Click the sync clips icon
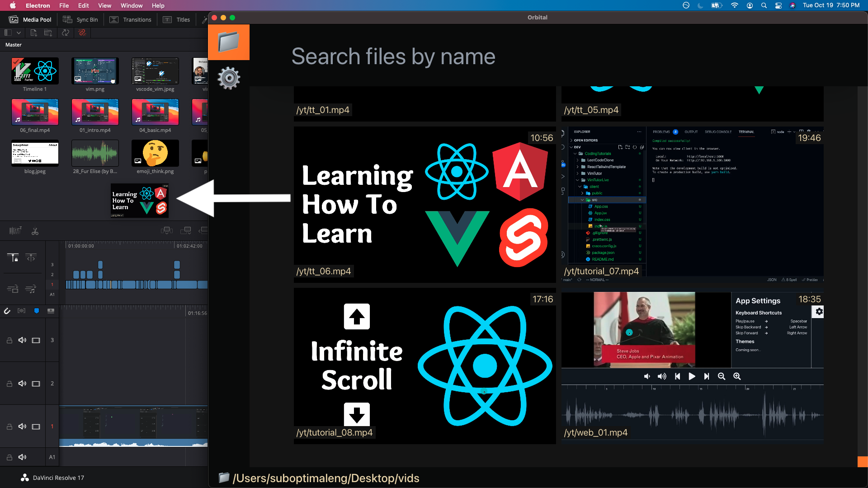Screen dimensions: 868x488 coord(66,33)
